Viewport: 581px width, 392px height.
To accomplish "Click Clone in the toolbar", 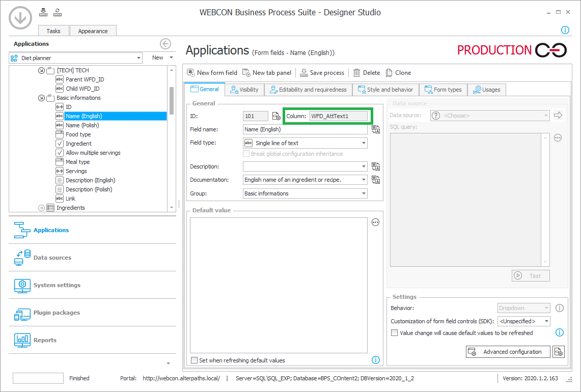I will [x=398, y=73].
